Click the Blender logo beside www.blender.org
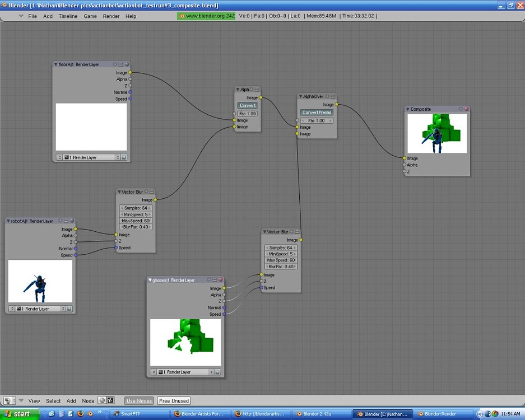Screen dimensions: 525x420 point(182,16)
